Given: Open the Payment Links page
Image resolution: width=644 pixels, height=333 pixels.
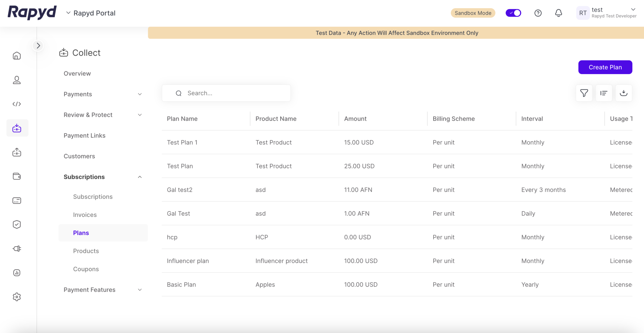Looking at the screenshot, I should click(84, 136).
